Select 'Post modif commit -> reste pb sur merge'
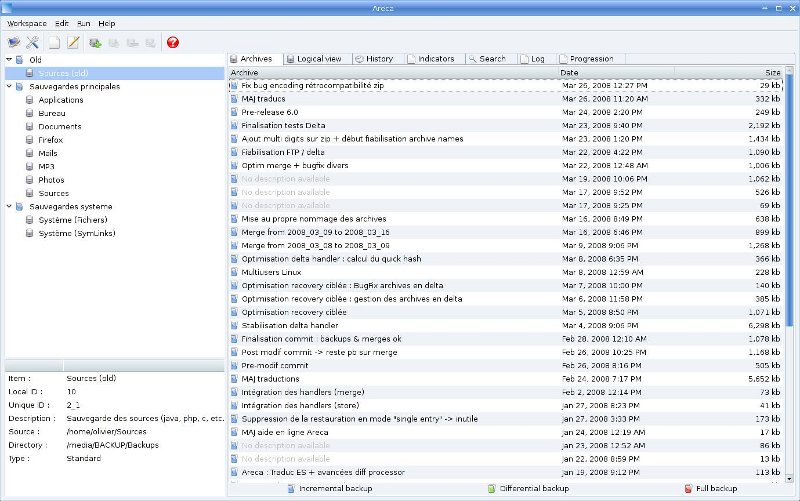 pos(506,352)
